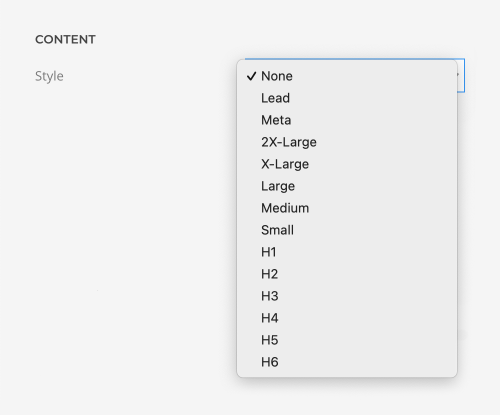Select the Large style option

[347, 186]
